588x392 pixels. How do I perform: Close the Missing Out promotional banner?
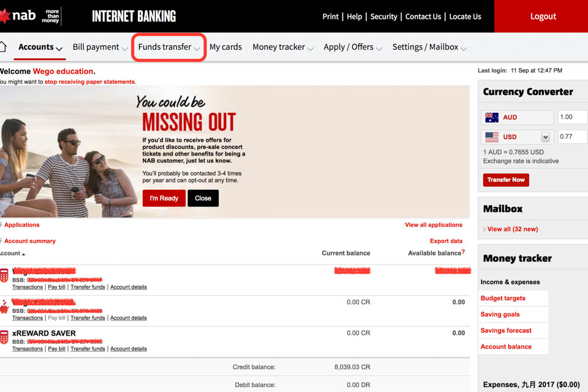click(203, 198)
